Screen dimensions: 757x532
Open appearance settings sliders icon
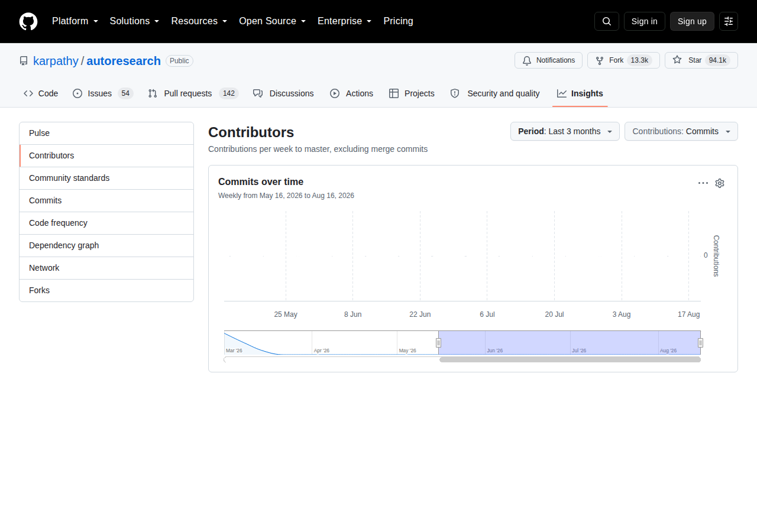(729, 21)
